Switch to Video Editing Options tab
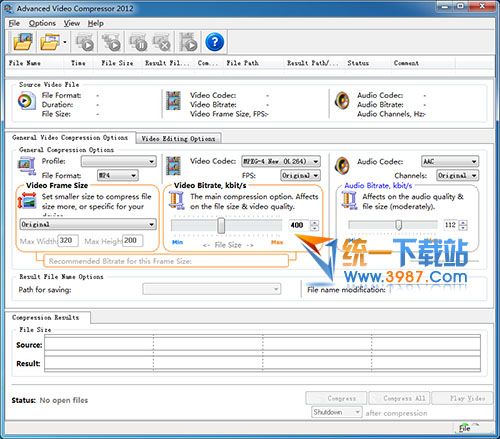500x439 pixels. click(x=178, y=139)
